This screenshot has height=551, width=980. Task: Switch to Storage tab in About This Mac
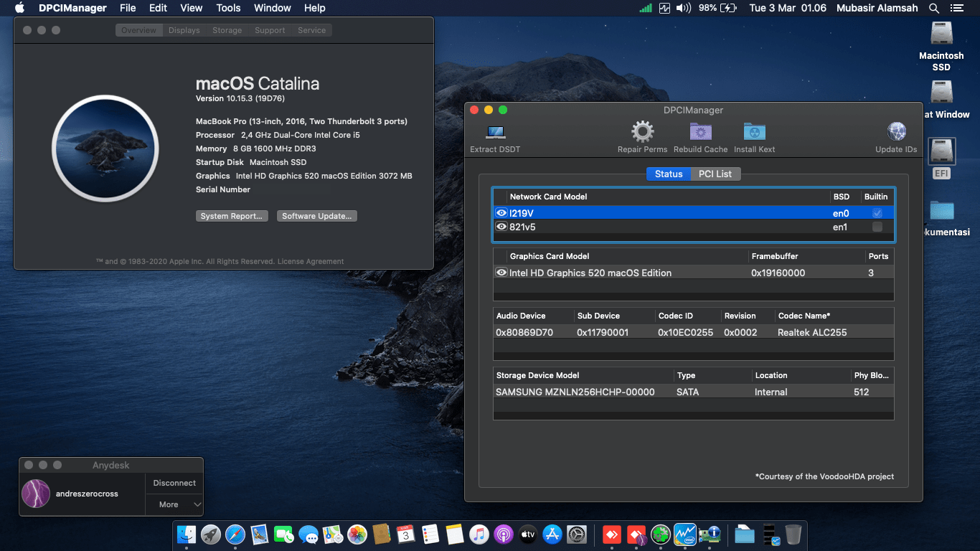click(x=227, y=30)
